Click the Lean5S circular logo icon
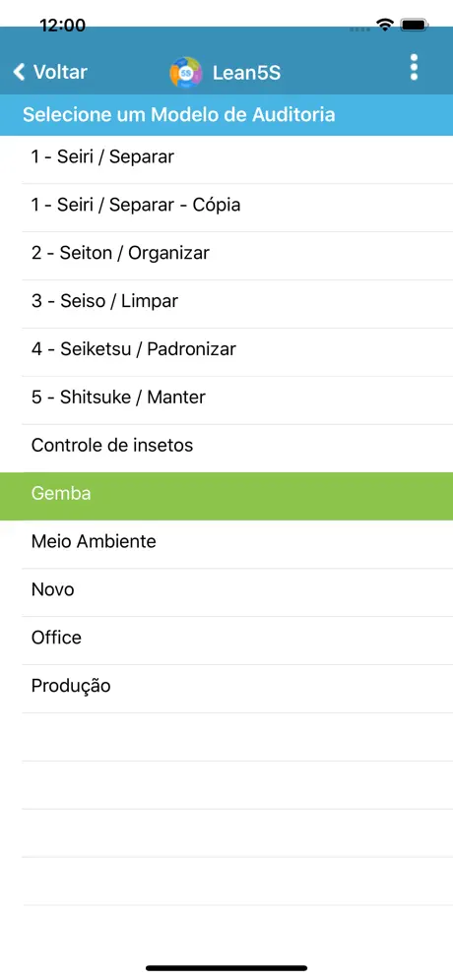Screen dimensions: 453x980 coord(186,73)
